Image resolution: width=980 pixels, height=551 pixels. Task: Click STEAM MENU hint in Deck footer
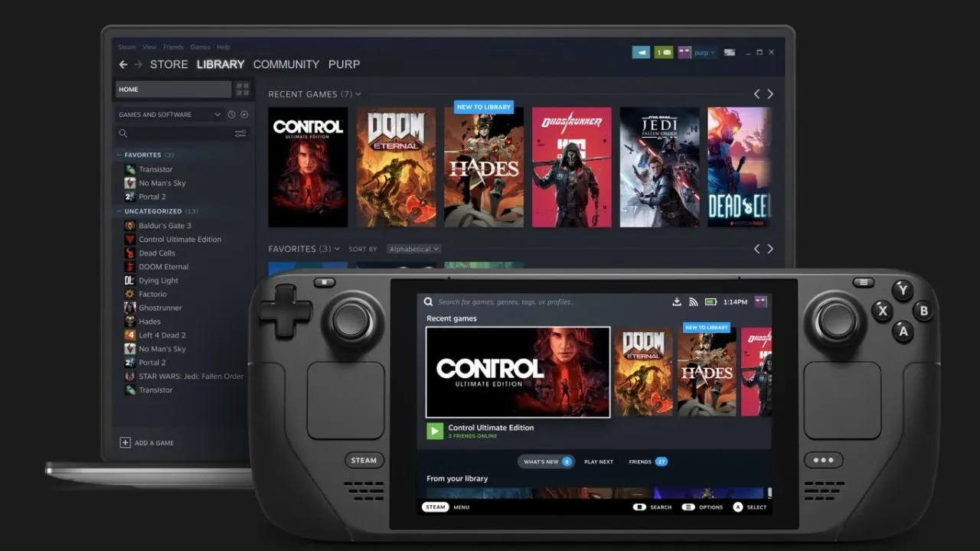[446, 507]
